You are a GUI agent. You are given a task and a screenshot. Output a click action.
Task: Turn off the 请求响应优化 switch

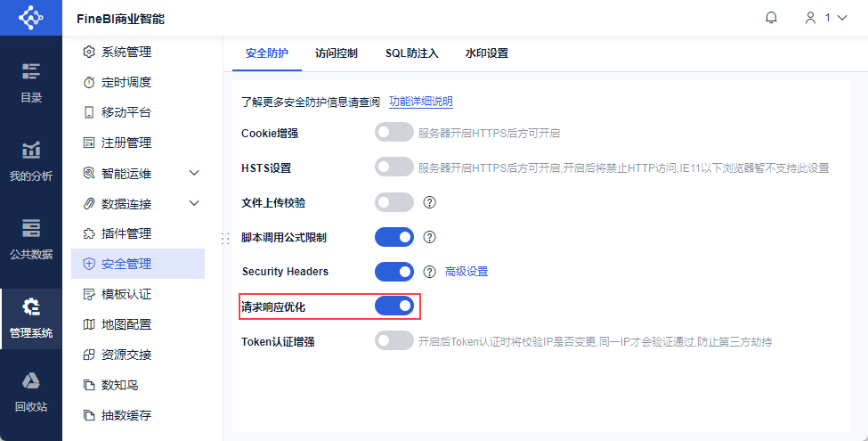394,306
